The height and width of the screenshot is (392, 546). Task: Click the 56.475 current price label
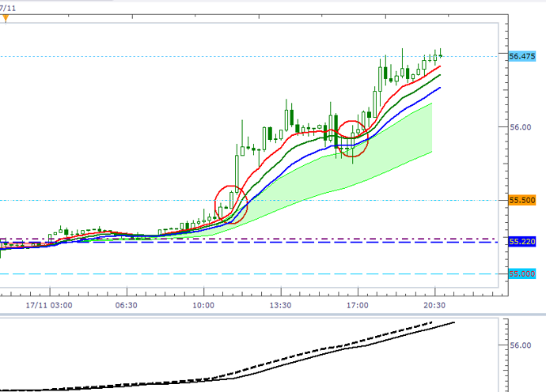521,56
